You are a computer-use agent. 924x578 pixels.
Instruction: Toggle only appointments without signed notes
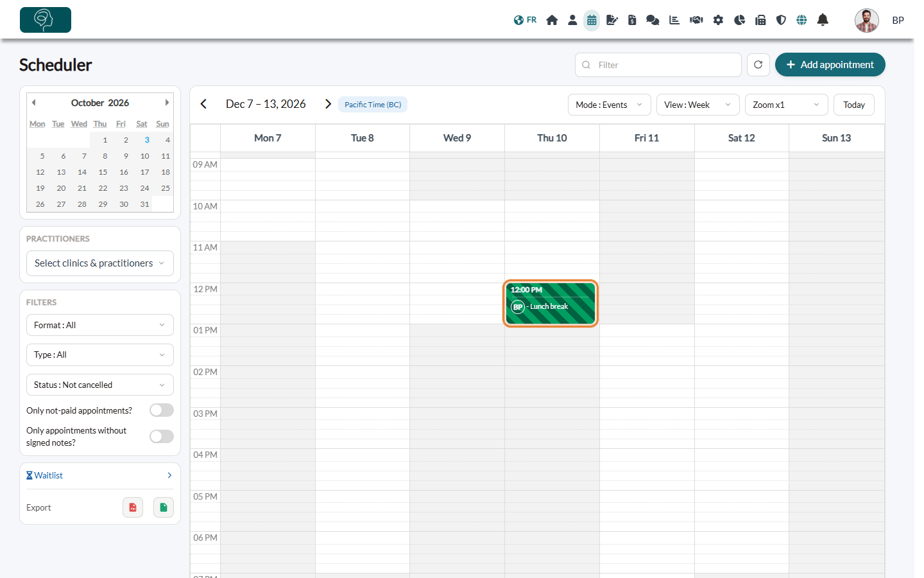tap(162, 437)
